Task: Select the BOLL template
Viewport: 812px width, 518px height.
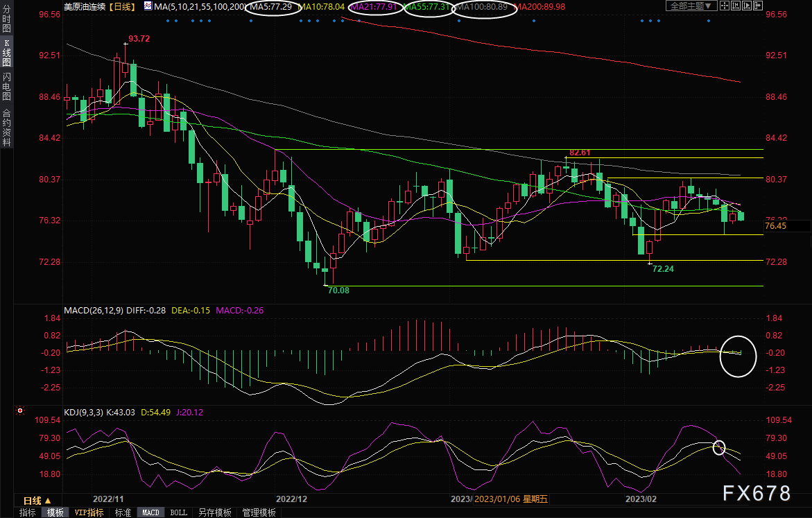Action: [x=179, y=512]
